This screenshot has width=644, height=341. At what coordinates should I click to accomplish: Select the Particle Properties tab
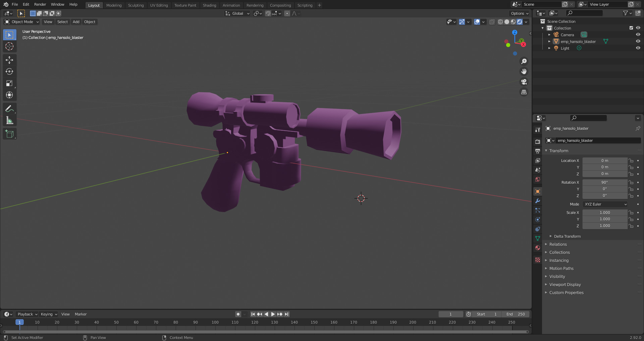click(537, 210)
